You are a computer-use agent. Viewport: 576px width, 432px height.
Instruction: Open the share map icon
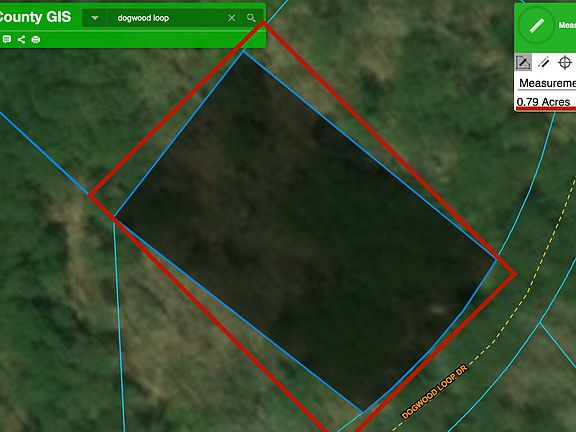point(21,39)
